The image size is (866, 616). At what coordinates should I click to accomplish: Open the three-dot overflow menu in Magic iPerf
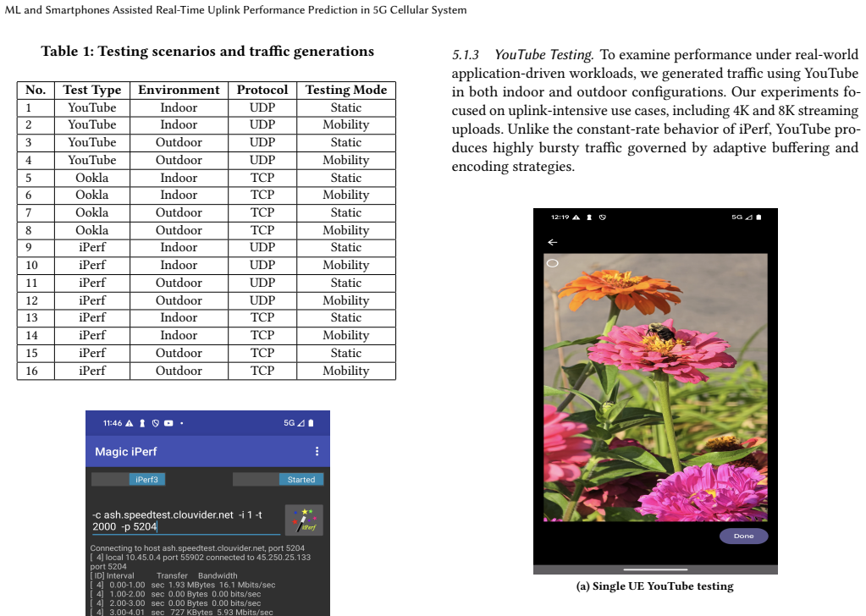click(317, 452)
